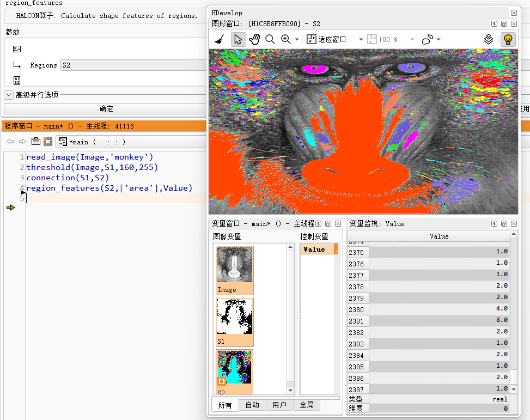Activate the zoom-in tool
This screenshot has width=530, height=420.
(x=285, y=39)
